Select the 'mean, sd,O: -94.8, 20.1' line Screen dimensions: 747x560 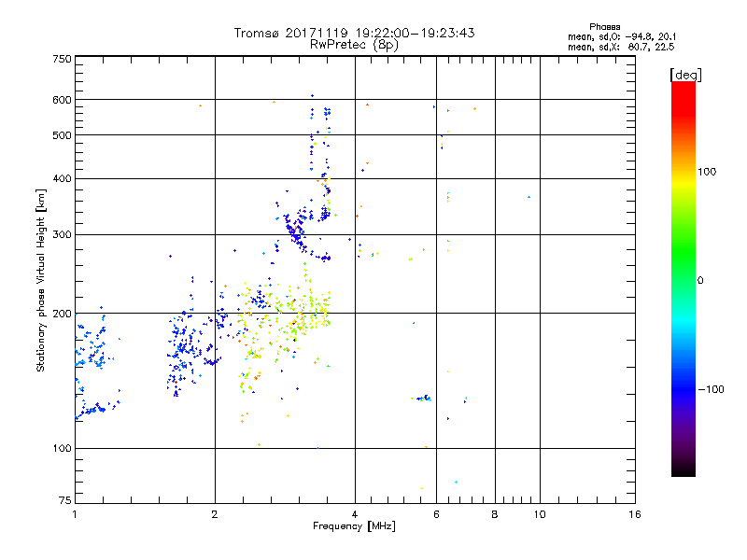pos(622,36)
